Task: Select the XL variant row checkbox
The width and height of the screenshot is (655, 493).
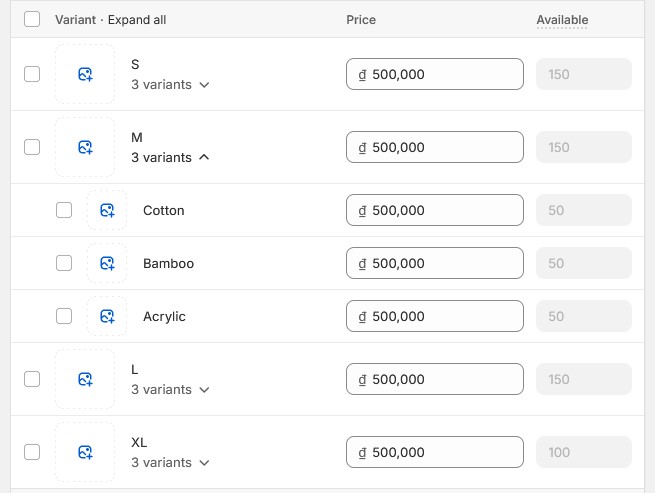Action: pyautogui.click(x=32, y=452)
